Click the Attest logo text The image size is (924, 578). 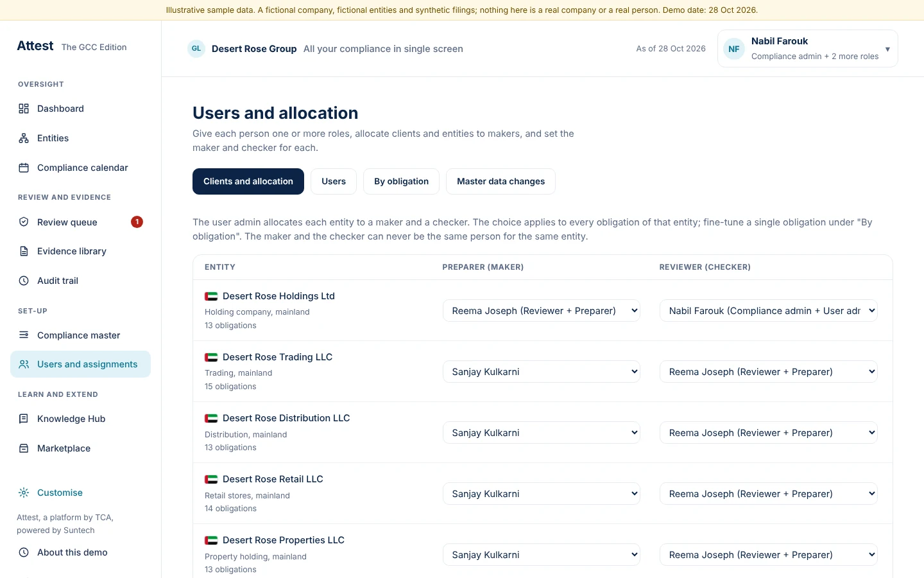pyautogui.click(x=35, y=46)
